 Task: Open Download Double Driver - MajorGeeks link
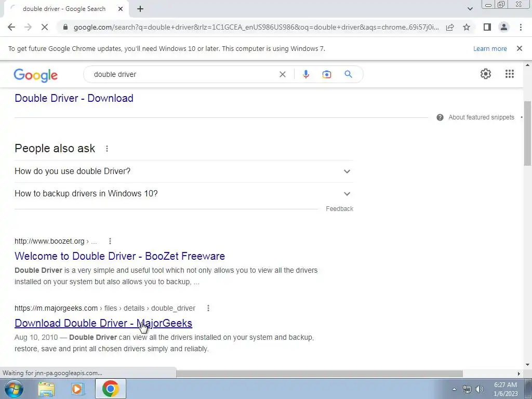point(103,323)
